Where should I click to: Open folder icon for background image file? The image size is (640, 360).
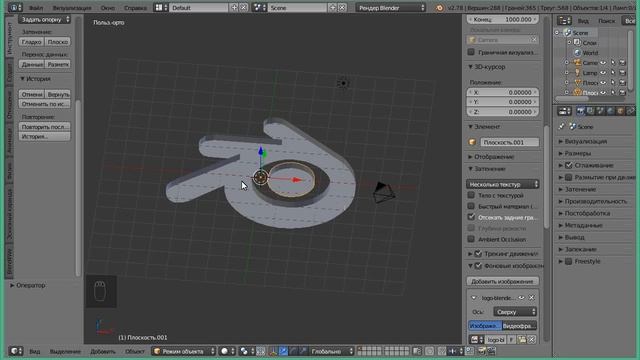(x=522, y=340)
